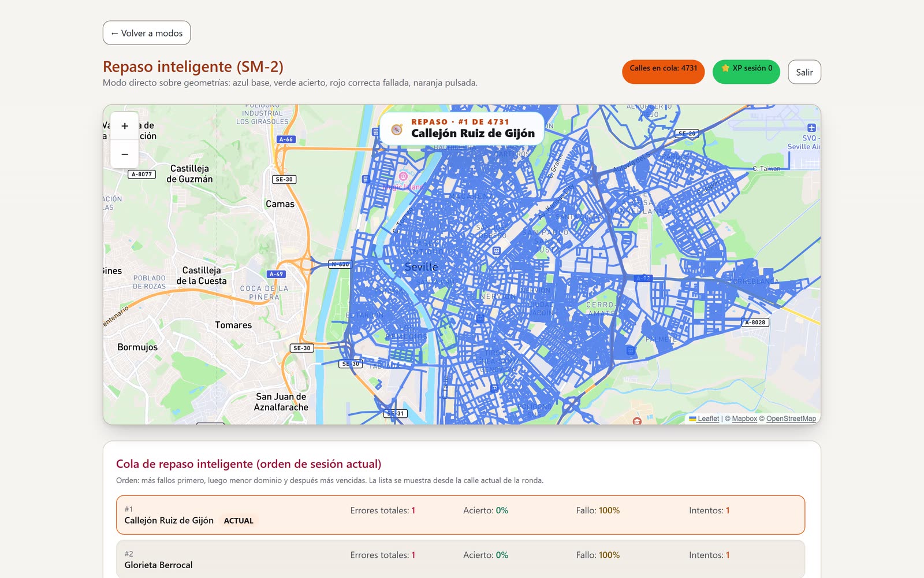Open the Mapbox attribution link
This screenshot has height=578, width=924.
point(744,418)
